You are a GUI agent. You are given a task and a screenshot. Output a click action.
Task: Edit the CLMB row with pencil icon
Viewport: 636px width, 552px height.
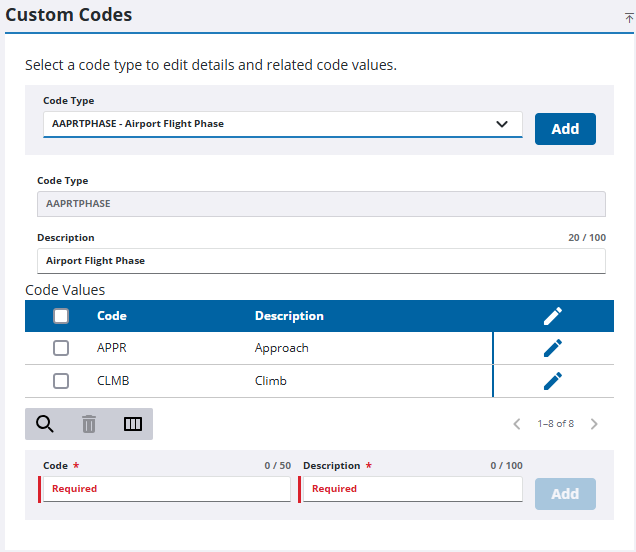click(553, 381)
